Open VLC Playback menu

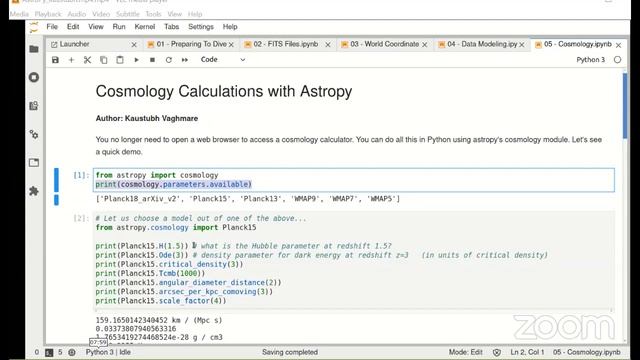click(x=48, y=14)
